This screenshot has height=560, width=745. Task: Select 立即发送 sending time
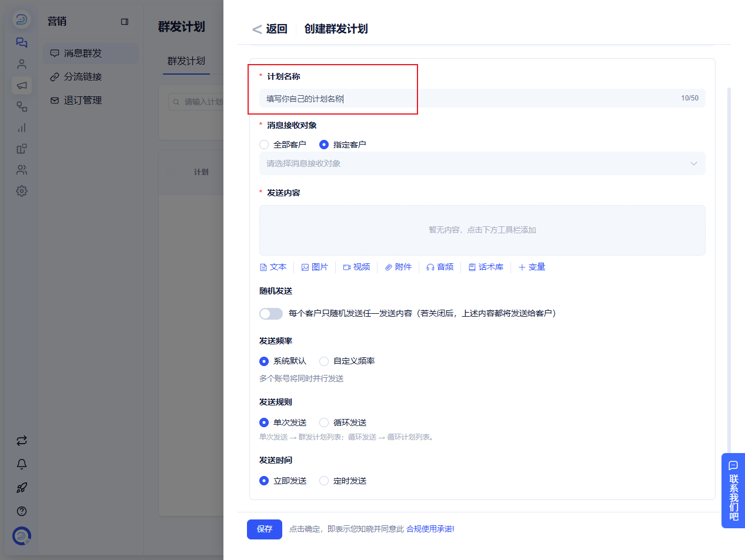pos(264,481)
